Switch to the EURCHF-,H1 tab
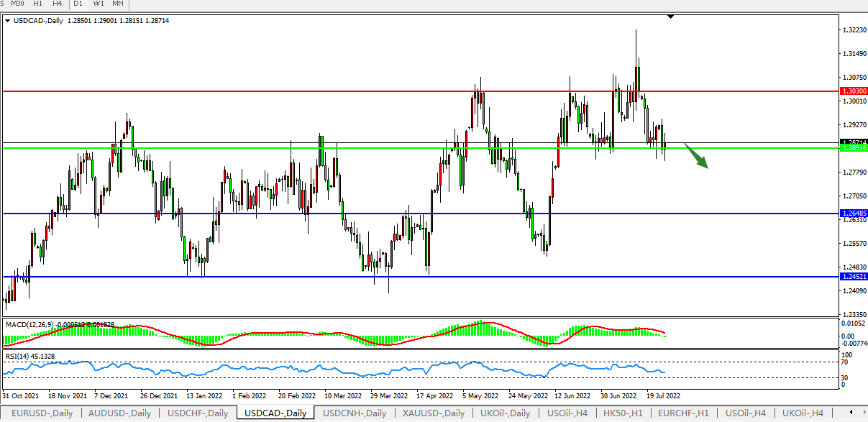Screen dimensions: 868x422 [681, 413]
